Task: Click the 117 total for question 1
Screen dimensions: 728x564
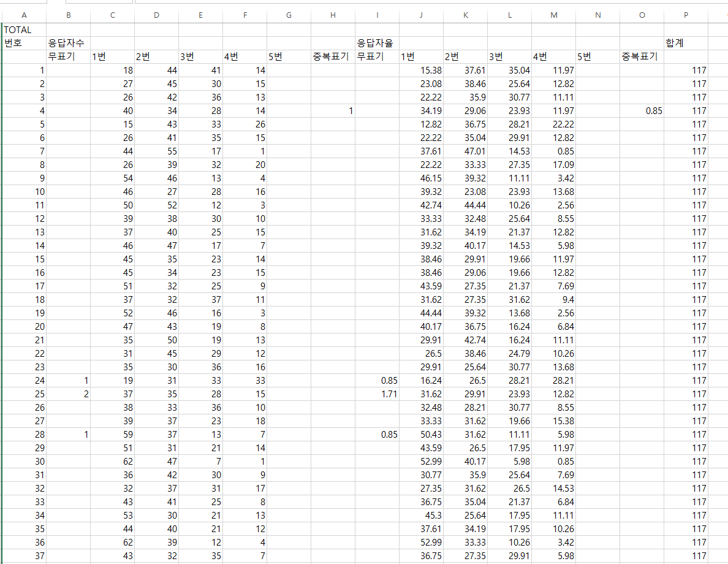Action: tap(686, 70)
